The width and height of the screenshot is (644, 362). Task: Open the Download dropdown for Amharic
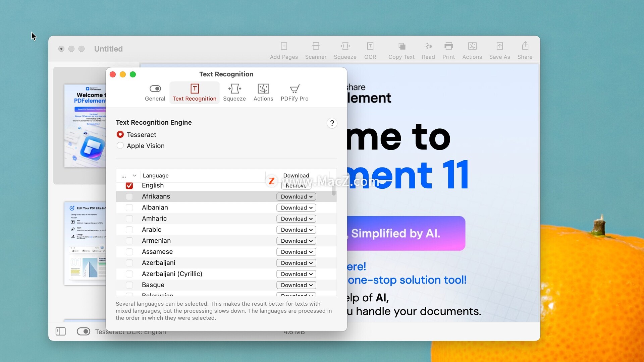(296, 219)
